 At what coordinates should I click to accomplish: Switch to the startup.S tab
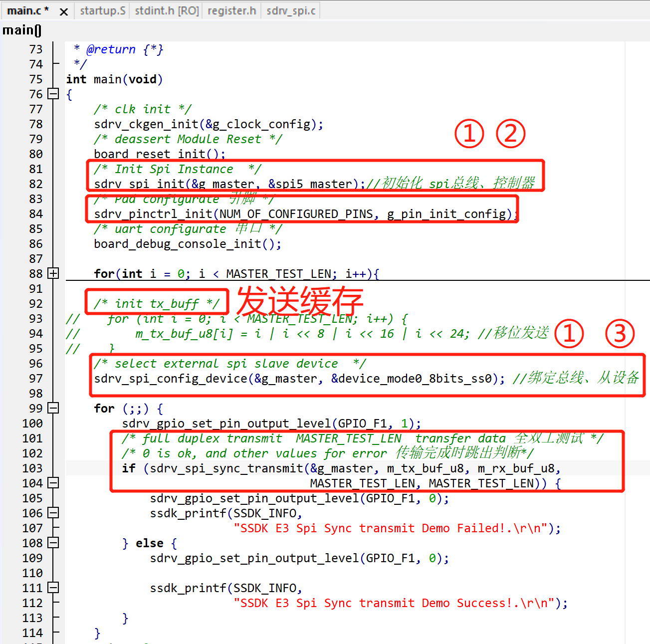[x=102, y=11]
